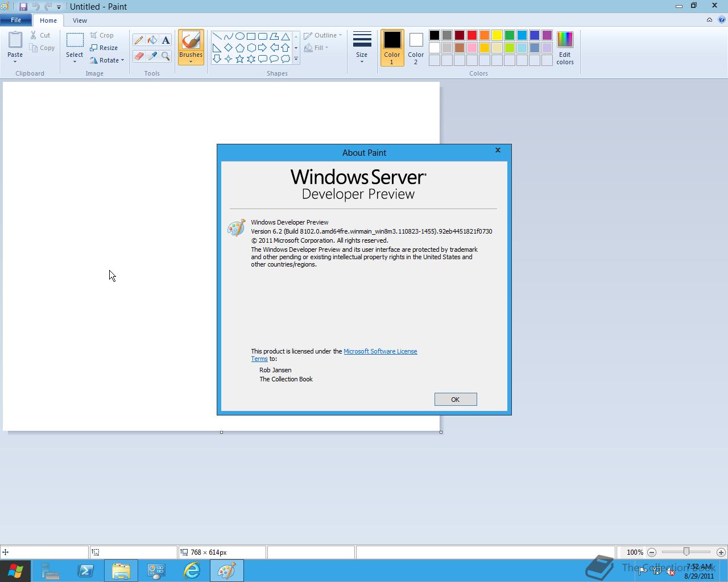Open the Size line-width dropdown

[362, 48]
